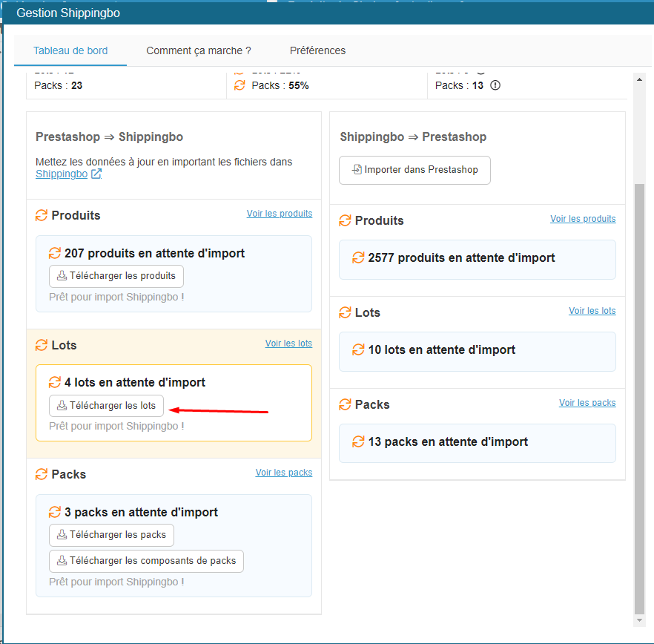Open Voir les packs link under Prestashop ⇒ Shippingbo
Image resolution: width=654 pixels, height=644 pixels.
pos(284,472)
